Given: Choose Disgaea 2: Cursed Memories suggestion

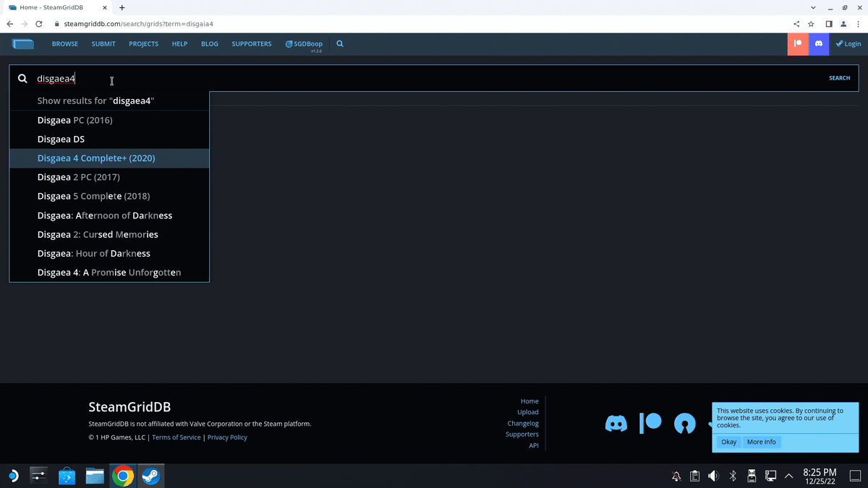Looking at the screenshot, I should pyautogui.click(x=109, y=234).
